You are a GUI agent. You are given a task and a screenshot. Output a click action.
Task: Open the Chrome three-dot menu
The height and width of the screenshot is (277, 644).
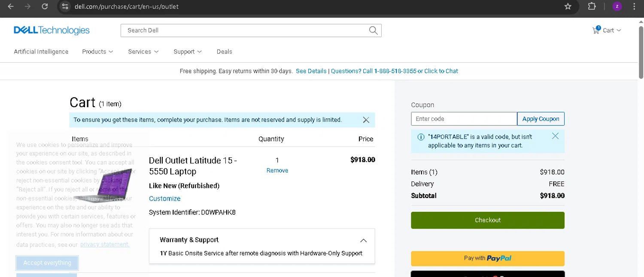tap(634, 6)
